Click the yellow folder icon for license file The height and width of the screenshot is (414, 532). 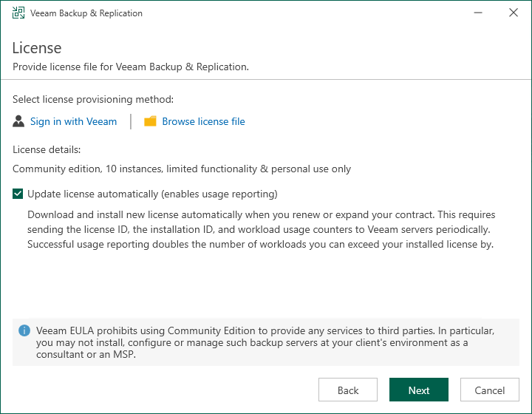coord(150,121)
